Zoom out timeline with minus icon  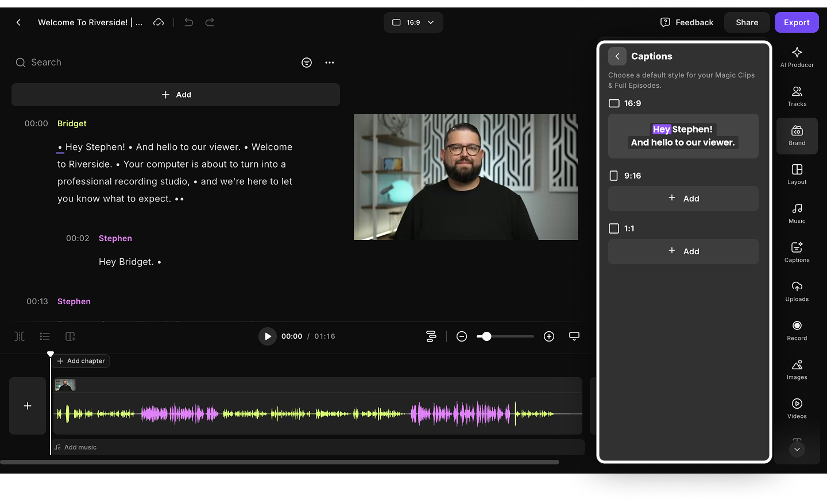point(462,336)
